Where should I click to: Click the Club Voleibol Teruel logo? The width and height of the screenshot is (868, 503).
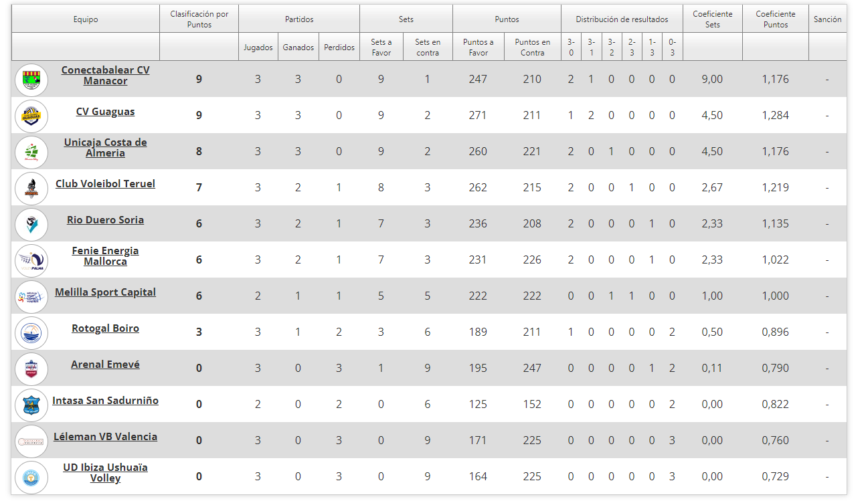[x=31, y=189]
